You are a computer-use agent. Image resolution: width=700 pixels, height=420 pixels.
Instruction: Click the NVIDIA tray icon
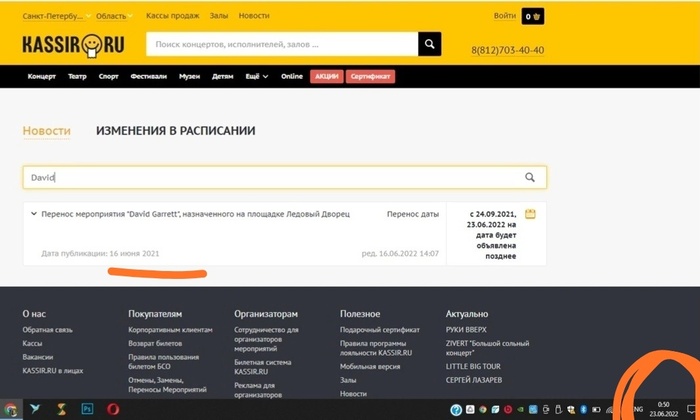(521, 409)
